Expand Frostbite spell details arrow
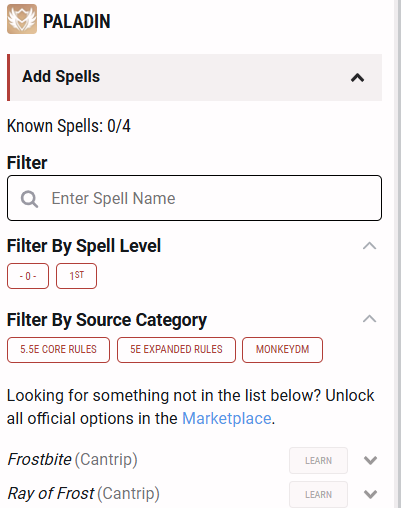The height and width of the screenshot is (508, 401). [370, 460]
